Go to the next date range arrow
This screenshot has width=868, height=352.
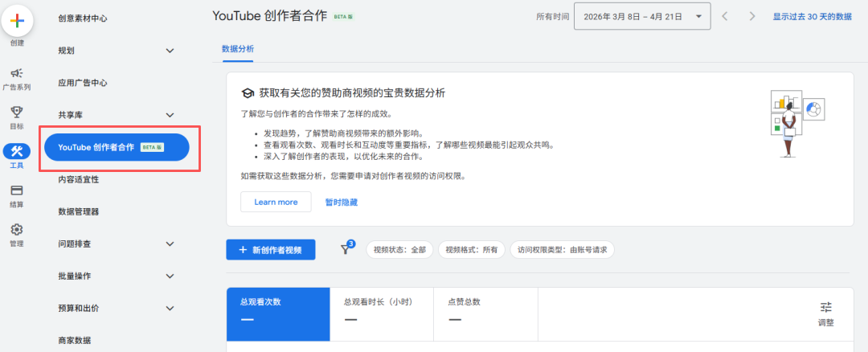[x=751, y=17]
